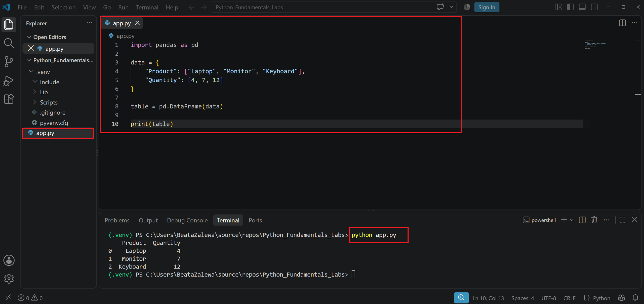Click the remote window indicator in status bar

pos(8,298)
